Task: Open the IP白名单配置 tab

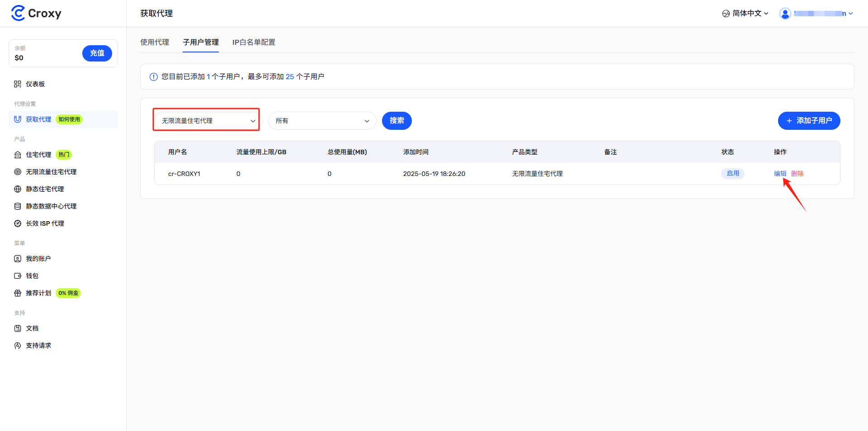Action: [x=254, y=42]
